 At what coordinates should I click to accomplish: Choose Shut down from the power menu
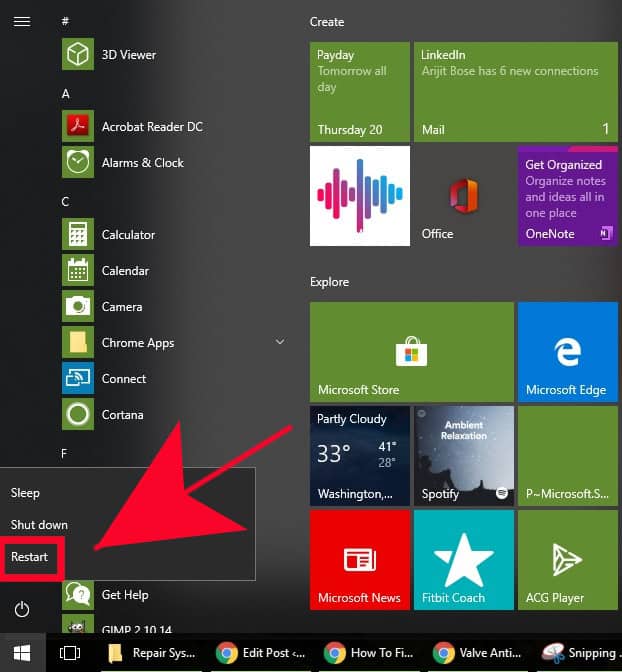[39, 525]
